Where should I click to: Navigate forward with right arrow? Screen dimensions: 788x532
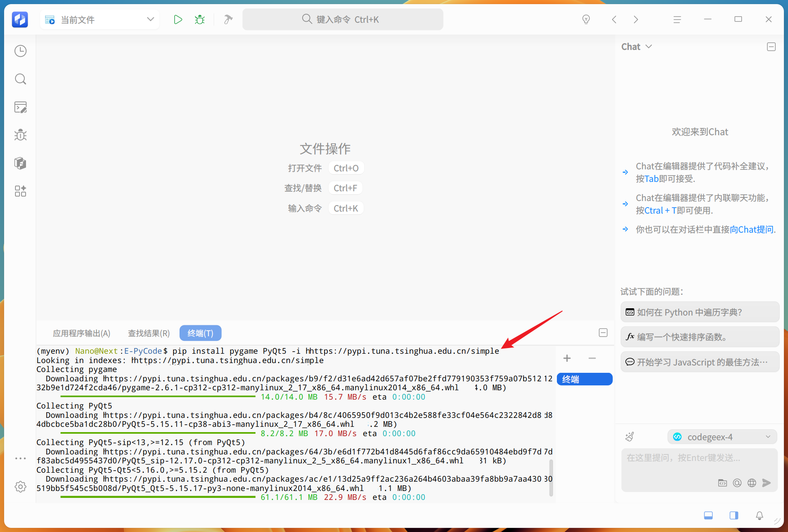tap(636, 19)
